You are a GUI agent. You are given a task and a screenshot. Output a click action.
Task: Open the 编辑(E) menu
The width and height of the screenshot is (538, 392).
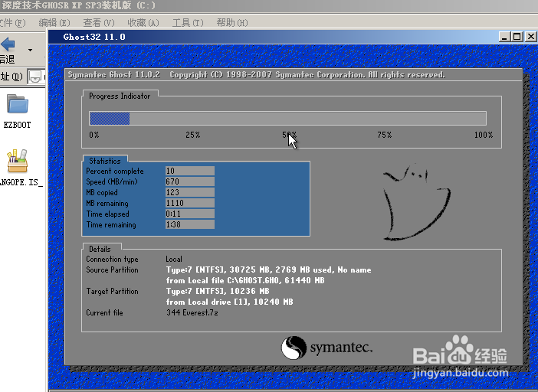(x=54, y=23)
